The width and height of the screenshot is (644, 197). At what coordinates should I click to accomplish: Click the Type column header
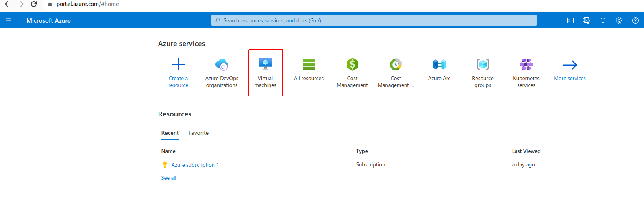coord(362,151)
